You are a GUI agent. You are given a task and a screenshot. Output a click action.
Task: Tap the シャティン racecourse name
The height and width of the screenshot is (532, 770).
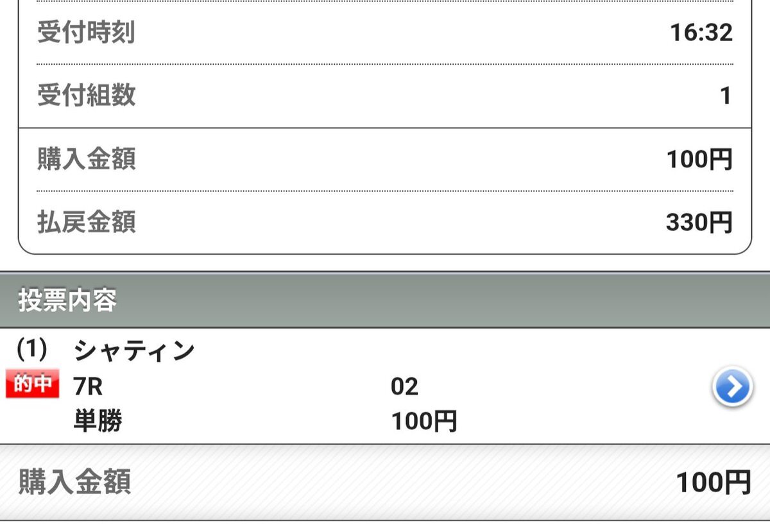tap(134, 351)
